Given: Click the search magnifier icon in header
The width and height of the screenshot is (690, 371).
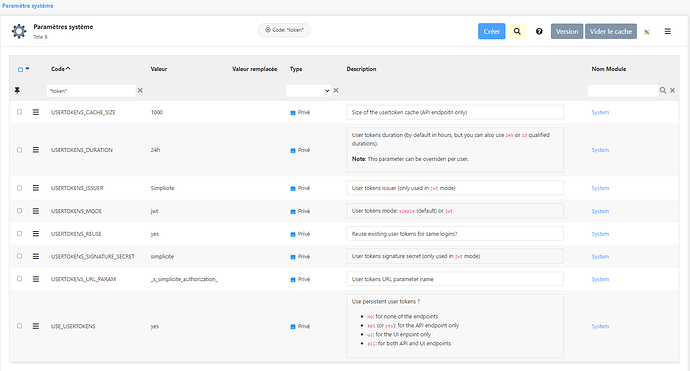Looking at the screenshot, I should (x=517, y=31).
